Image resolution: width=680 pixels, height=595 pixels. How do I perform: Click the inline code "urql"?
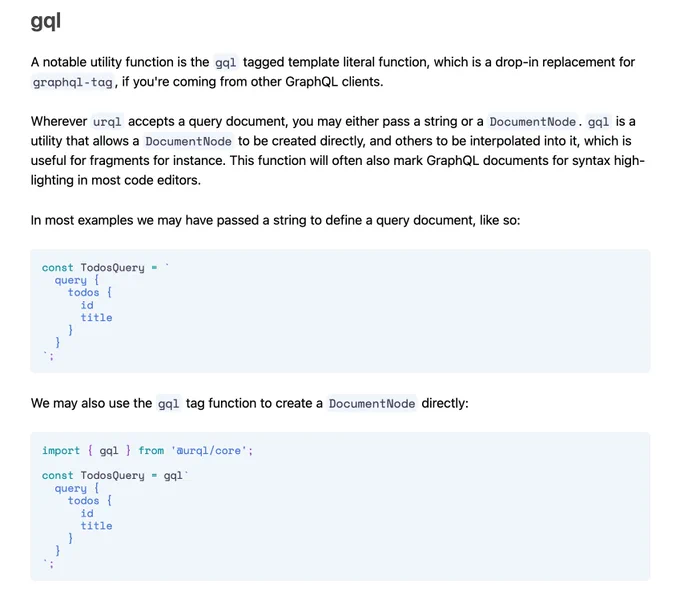[107, 122]
